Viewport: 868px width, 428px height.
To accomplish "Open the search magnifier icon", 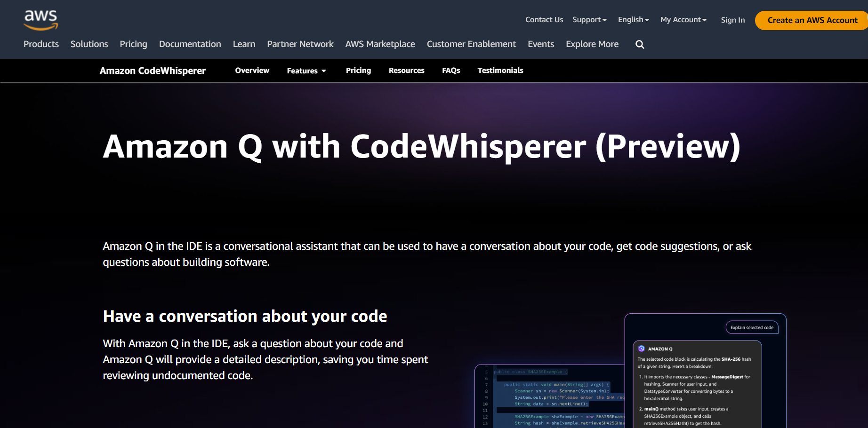I will click(640, 44).
